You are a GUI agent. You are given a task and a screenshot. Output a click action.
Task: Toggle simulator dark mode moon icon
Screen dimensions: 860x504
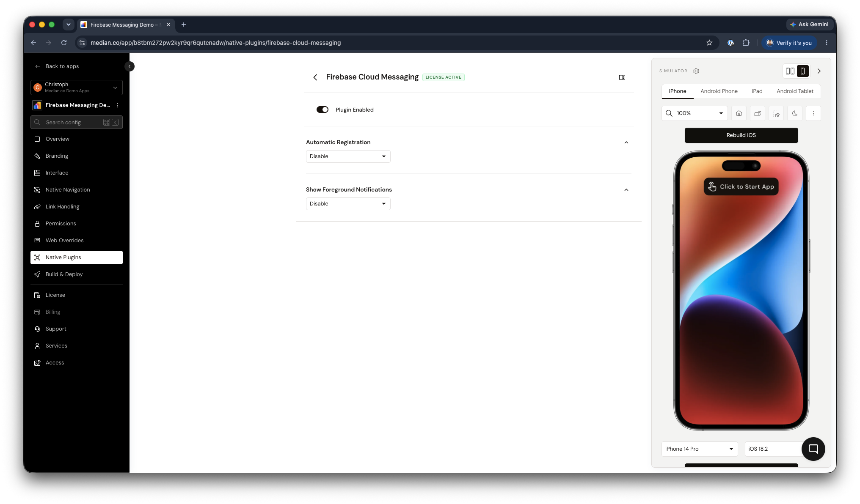795,113
